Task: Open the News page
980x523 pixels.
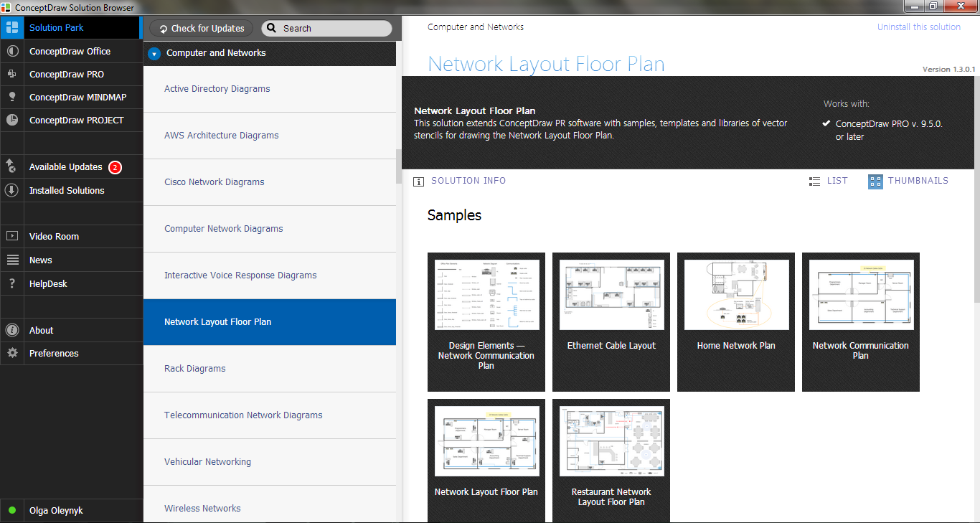Action: [41, 260]
